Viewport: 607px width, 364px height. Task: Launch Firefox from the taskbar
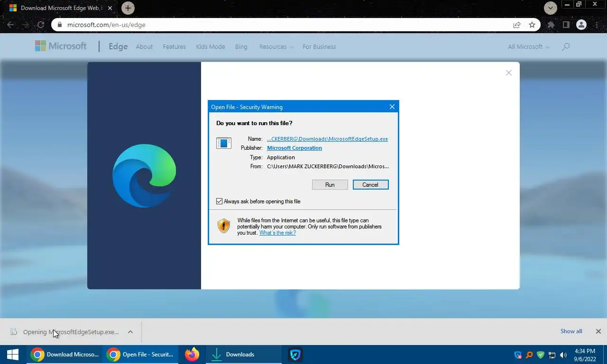tap(192, 355)
